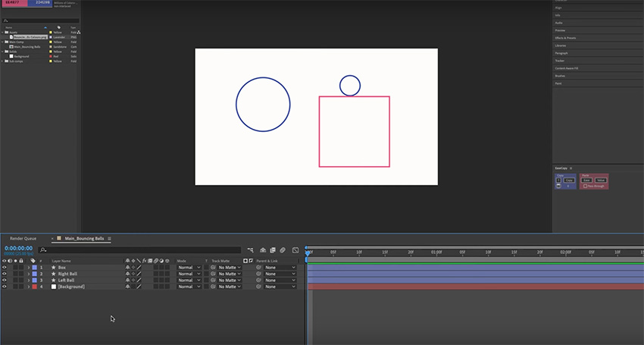Toggle the Lock box for the Background layer
Viewport: 644px width, 345px height.
tap(21, 287)
